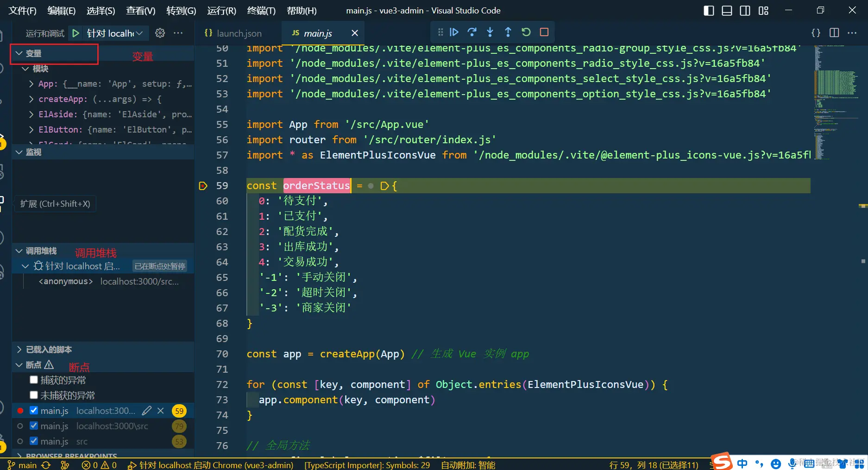
Task: Collapse the localhost debug session in call stack
Action: (x=25, y=266)
